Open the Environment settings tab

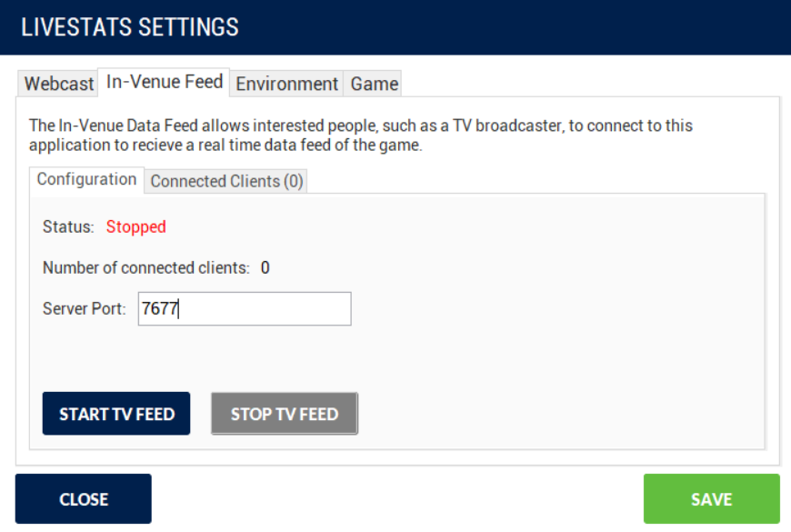[x=286, y=84]
